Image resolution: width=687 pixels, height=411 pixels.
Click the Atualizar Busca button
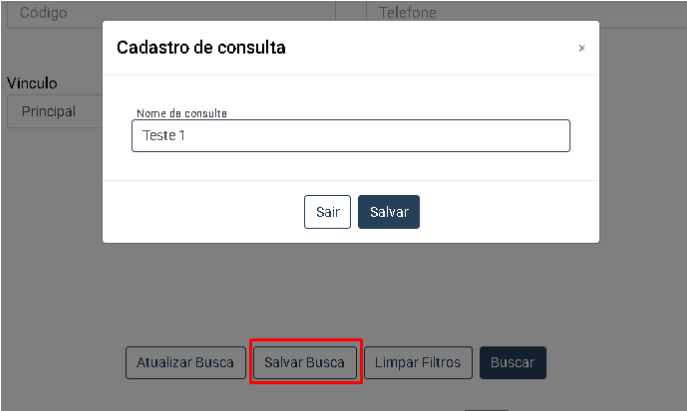(185, 362)
